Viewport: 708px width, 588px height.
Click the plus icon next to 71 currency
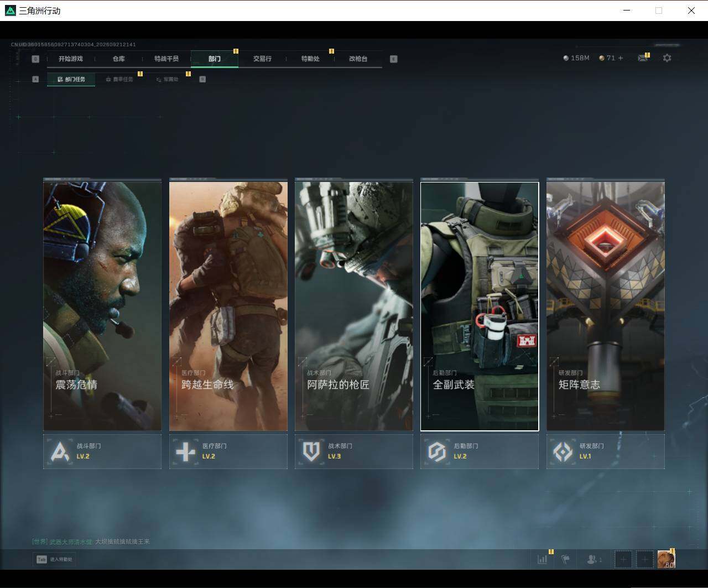[621, 58]
